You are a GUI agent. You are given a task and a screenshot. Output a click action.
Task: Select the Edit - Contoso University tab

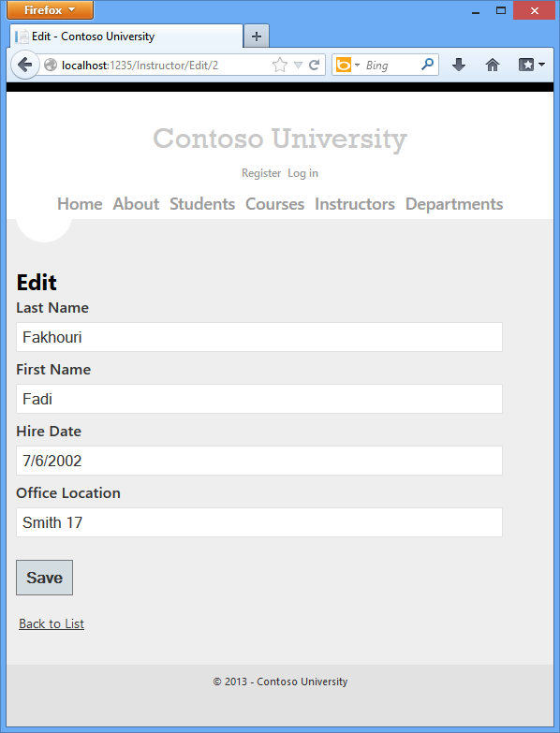click(126, 37)
